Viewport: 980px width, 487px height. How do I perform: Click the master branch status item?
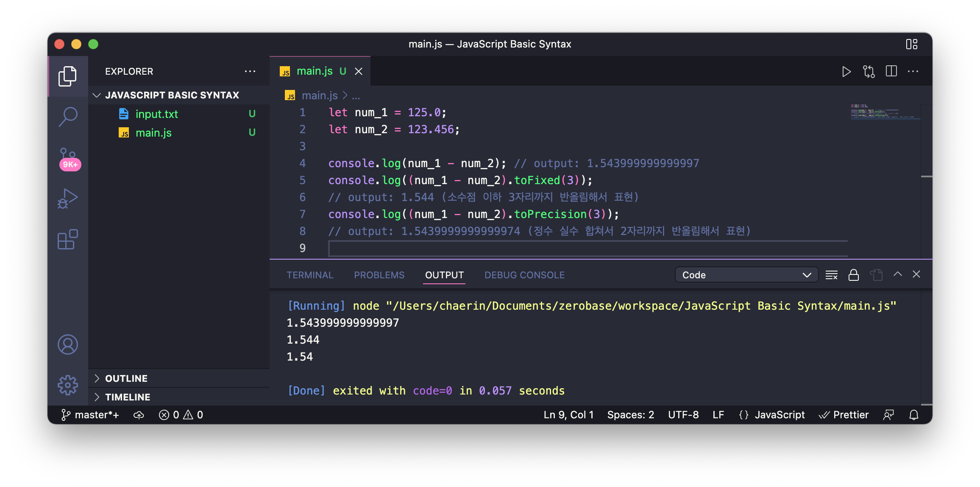(90, 415)
